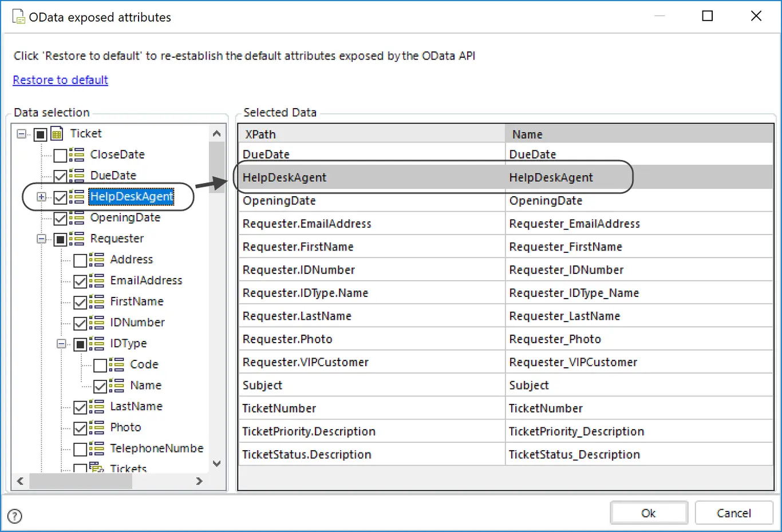Click the tree's scroll down arrow
Image resolution: width=782 pixels, height=532 pixels.
[217, 464]
